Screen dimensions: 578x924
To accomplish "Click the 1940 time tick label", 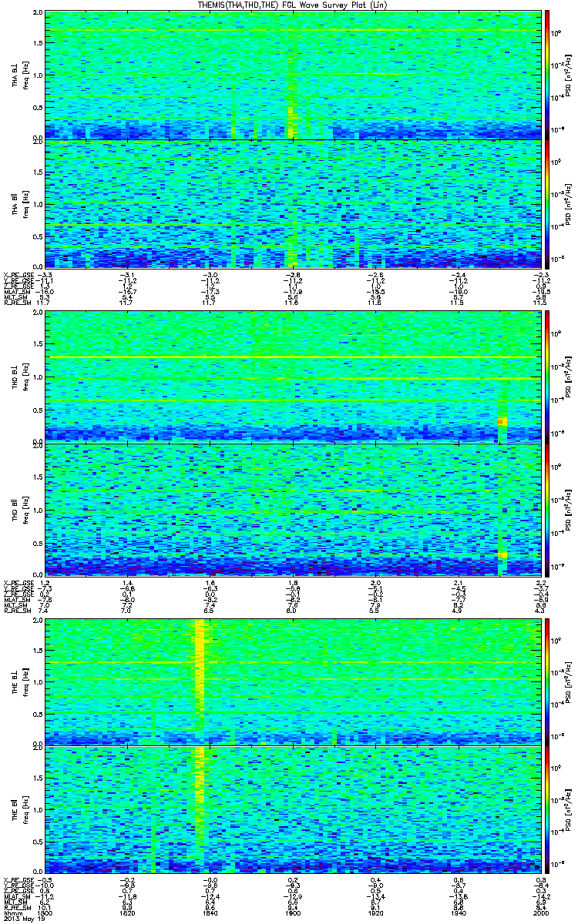I will 457,912.
